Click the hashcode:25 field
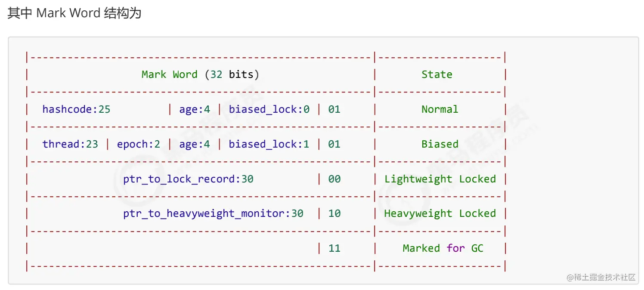This screenshot has width=644, height=290. [x=76, y=109]
